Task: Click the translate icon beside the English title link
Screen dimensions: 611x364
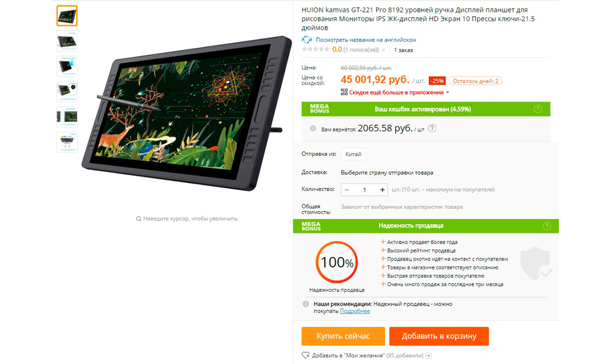Action: point(307,40)
